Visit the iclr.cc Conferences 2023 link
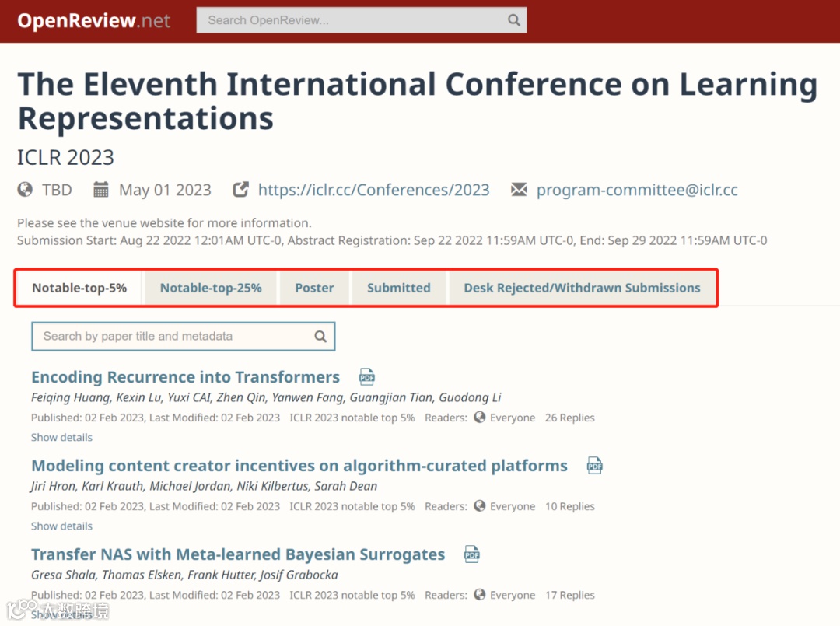Viewport: 840px width, 626px height. click(373, 190)
